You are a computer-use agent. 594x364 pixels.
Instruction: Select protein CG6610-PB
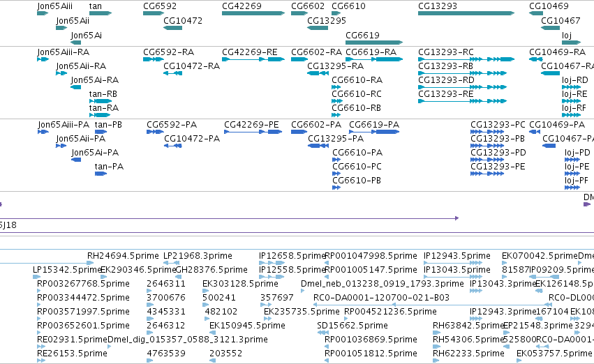coord(336,188)
